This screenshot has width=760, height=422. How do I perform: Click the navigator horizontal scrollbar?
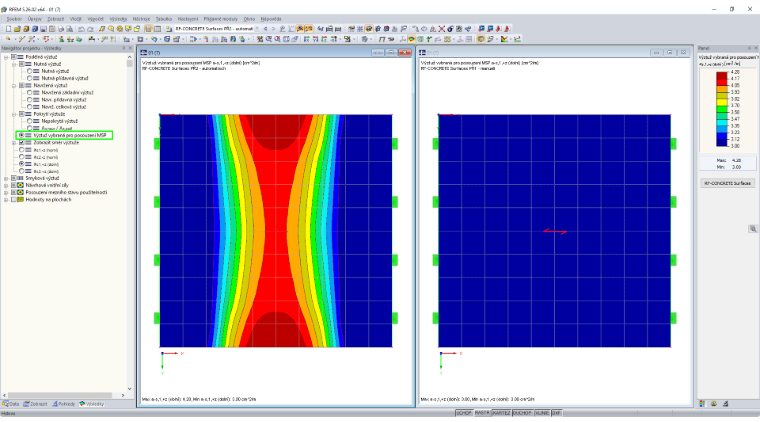(61, 395)
